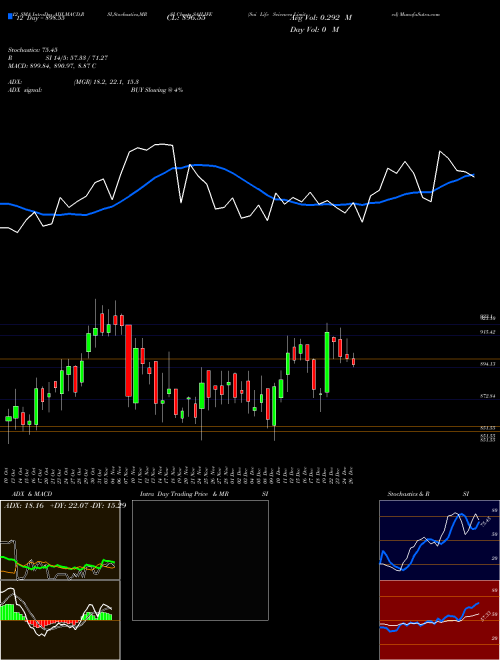The image size is (500, 660).
Task: Click the 'Stochastics & R' panel title
Action: [x=408, y=494]
